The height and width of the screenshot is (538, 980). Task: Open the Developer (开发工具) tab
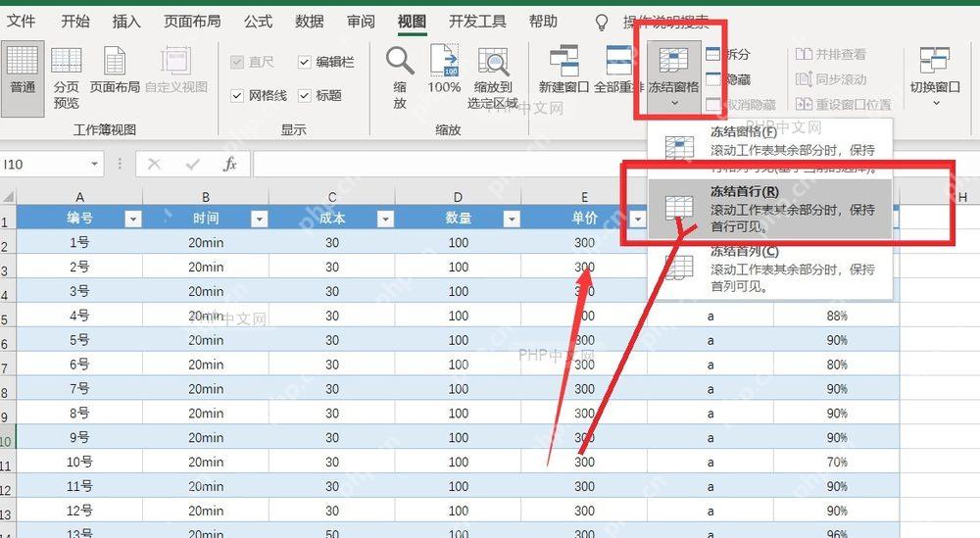pos(477,22)
